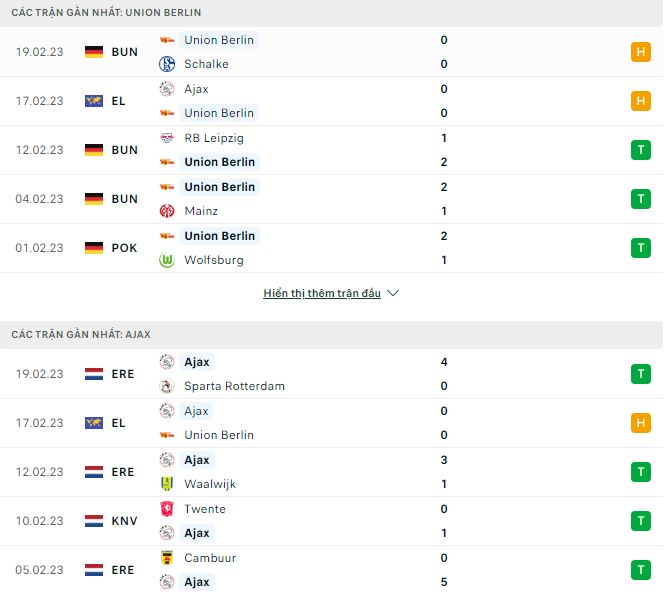
Task: Click the Wolfsburg club logo
Action: click(x=167, y=260)
